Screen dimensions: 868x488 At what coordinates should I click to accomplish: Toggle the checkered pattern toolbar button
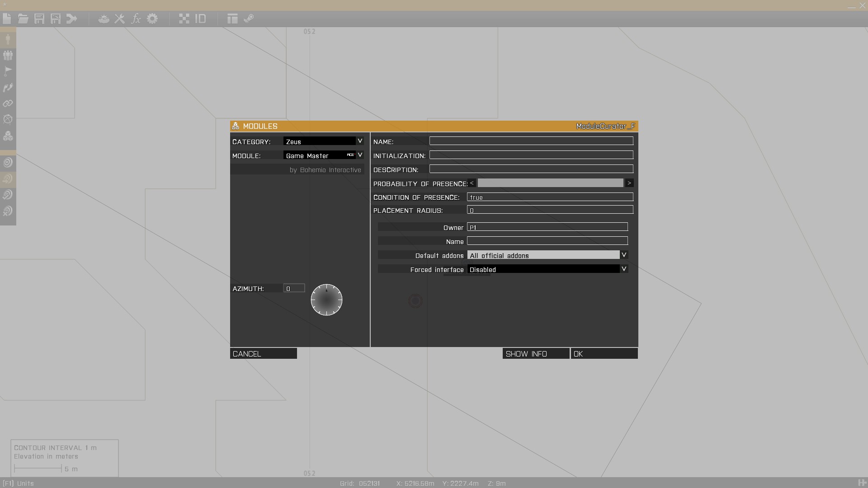(184, 19)
